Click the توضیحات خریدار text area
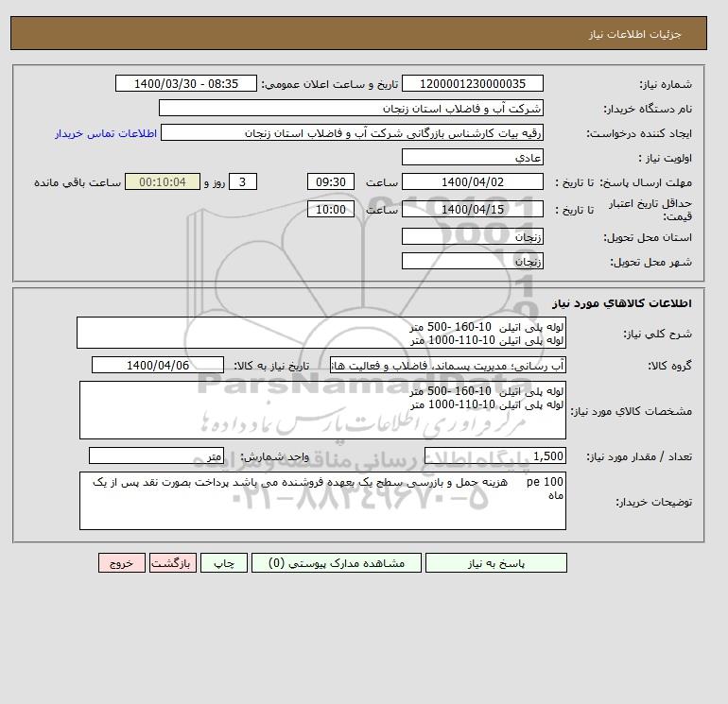Viewport: 728px width, 704px height. [x=322, y=501]
